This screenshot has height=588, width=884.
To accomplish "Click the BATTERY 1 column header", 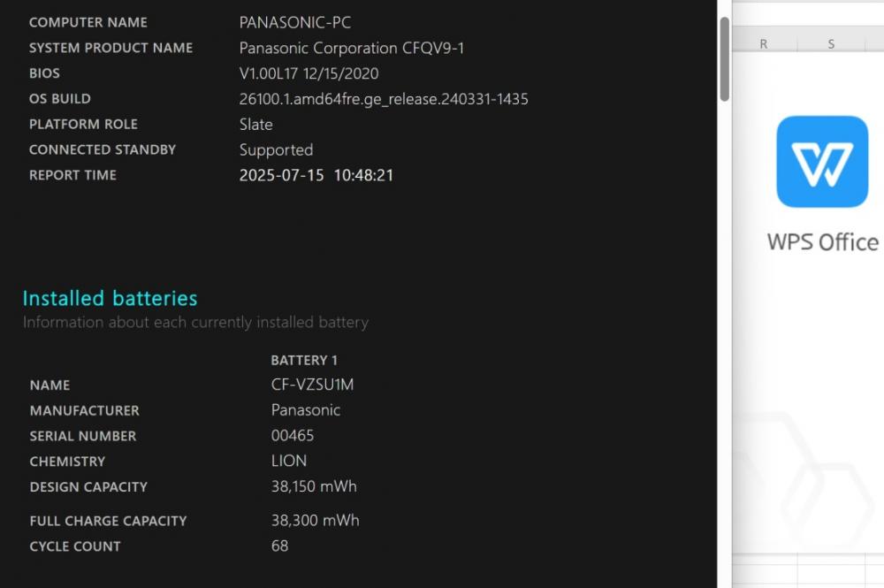I will [x=304, y=360].
